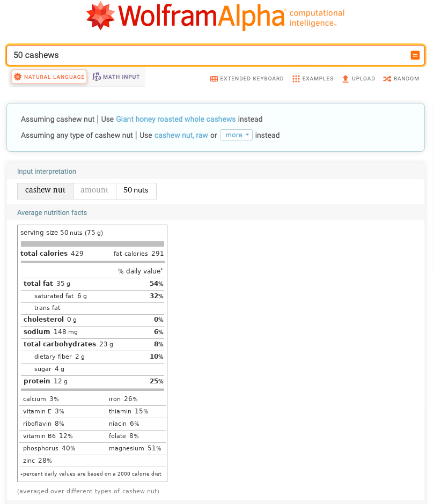Click the random shuffle icon

coord(387,79)
